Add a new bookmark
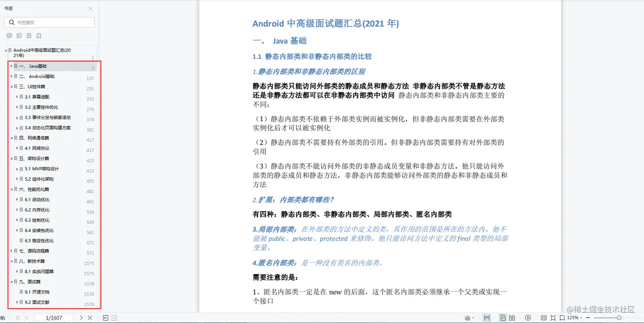Image resolution: width=644 pixels, height=323 pixels. click(29, 36)
